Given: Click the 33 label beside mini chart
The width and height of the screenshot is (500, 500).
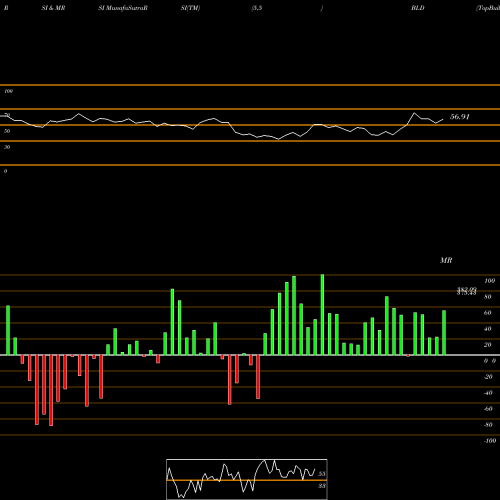Looking at the screenshot, I should (322, 486).
